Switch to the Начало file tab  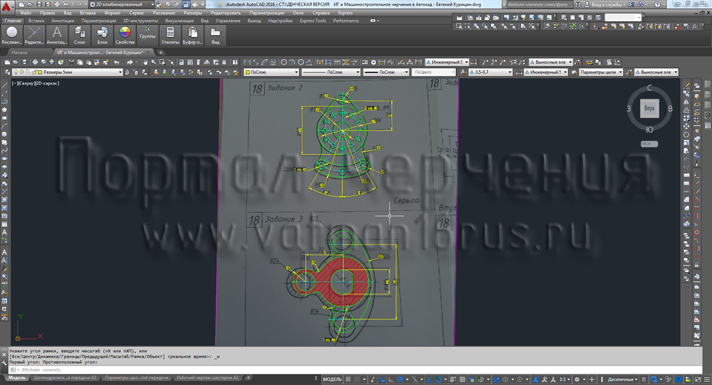[20, 52]
